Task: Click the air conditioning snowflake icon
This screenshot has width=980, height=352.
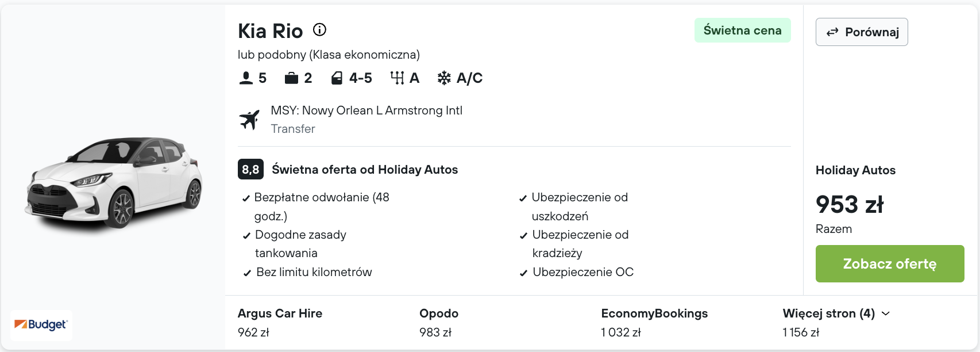Action: pos(444,78)
